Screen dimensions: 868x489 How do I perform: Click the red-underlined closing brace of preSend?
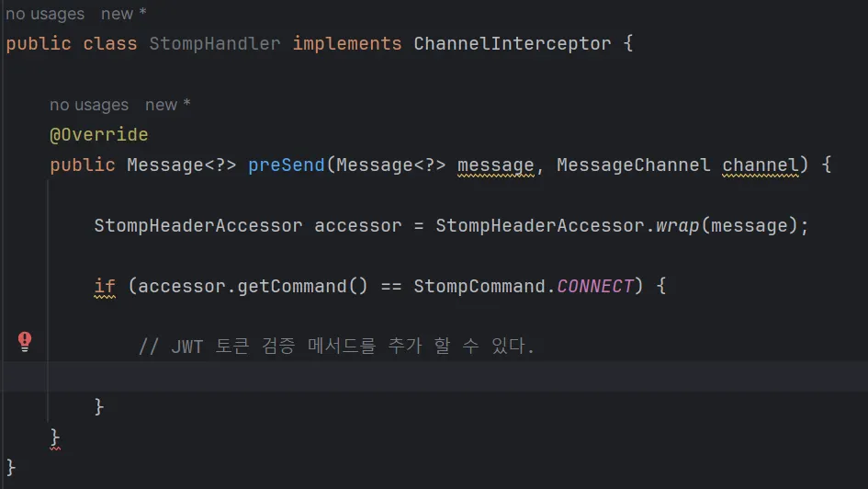tap(55, 437)
